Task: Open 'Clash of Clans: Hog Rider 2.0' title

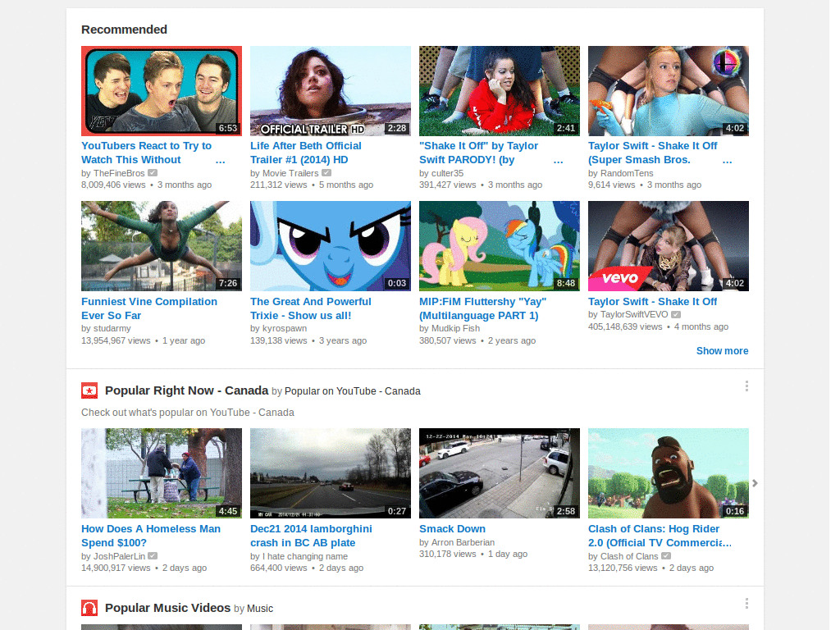Action: [660, 536]
